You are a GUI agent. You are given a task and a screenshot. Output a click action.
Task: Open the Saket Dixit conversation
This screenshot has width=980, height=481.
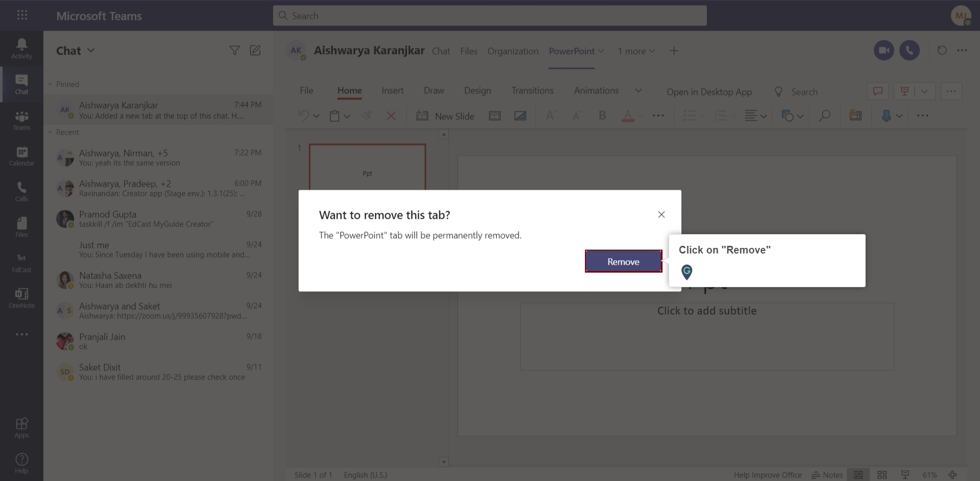pyautogui.click(x=158, y=372)
